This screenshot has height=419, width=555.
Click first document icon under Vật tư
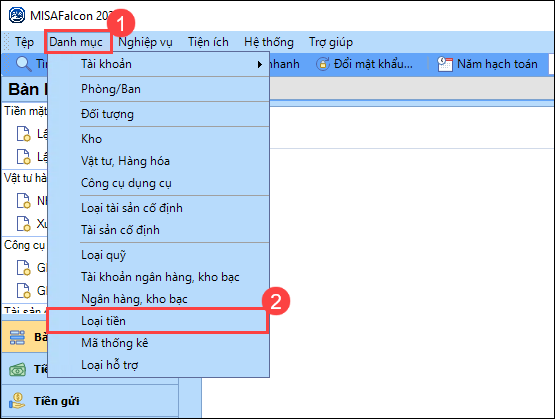point(24,201)
